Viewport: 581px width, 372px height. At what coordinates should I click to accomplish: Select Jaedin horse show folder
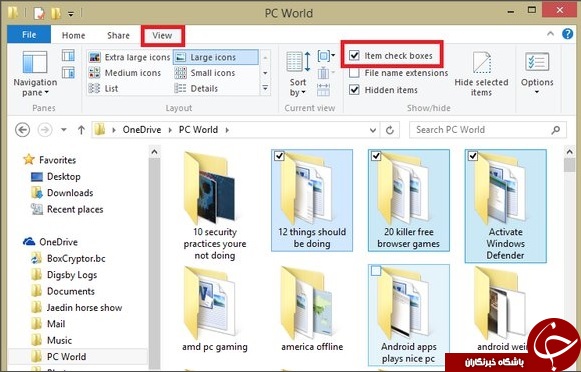[x=76, y=308]
